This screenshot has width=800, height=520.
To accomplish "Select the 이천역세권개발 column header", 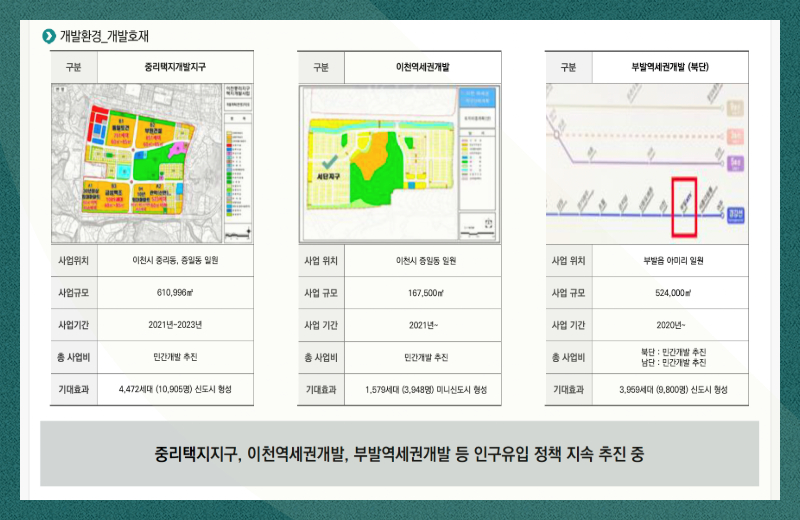I will 422,67.
